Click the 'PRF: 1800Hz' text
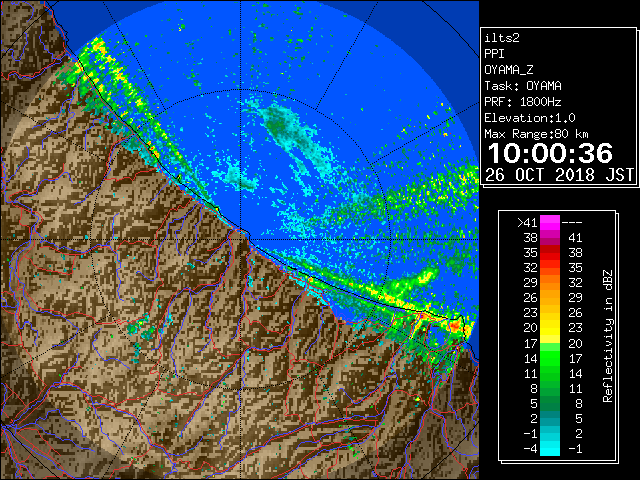Image resolution: width=640 pixels, height=480 pixels. [x=523, y=102]
